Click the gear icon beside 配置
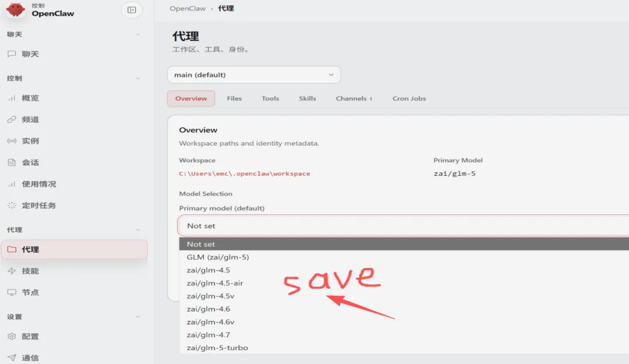629x364 pixels. point(12,336)
